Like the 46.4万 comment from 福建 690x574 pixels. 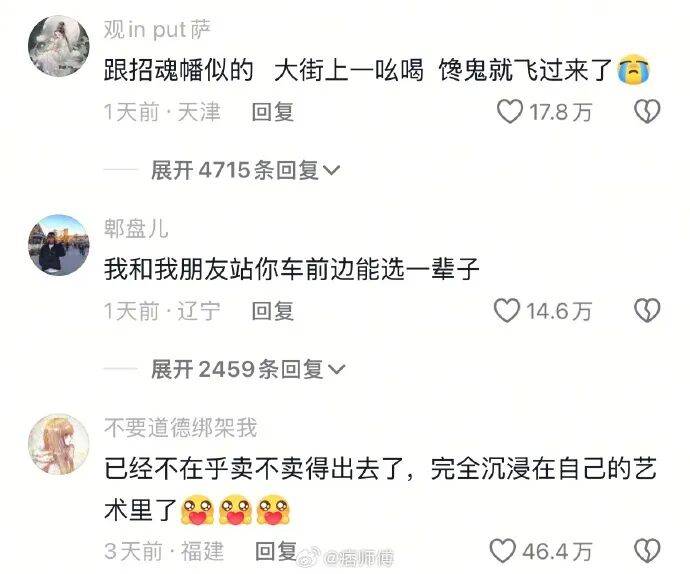coord(503,551)
